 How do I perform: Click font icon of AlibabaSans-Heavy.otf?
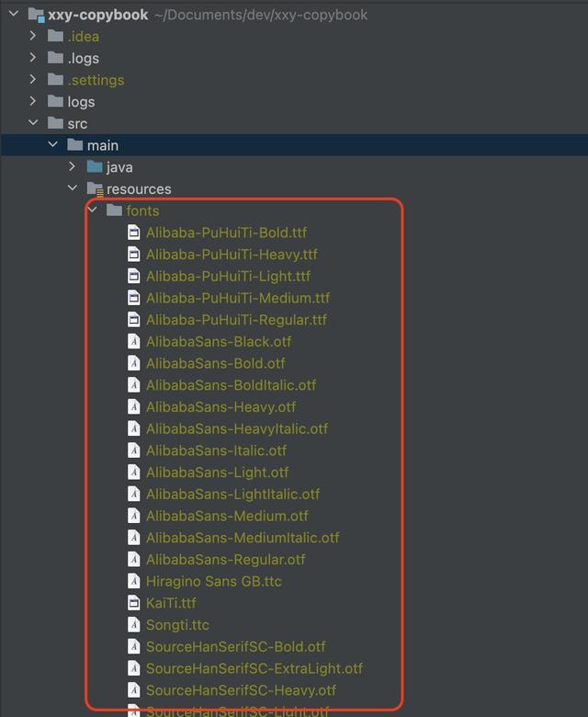point(134,407)
